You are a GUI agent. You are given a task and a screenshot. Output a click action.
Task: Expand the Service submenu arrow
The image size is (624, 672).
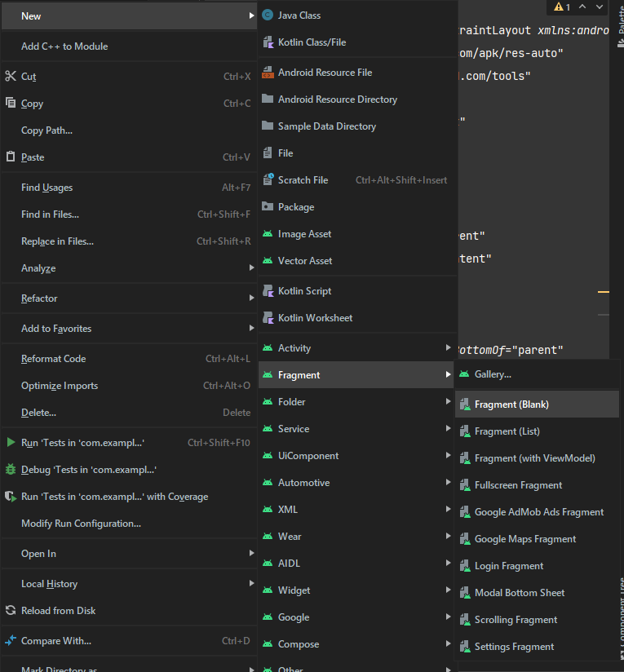coord(448,429)
